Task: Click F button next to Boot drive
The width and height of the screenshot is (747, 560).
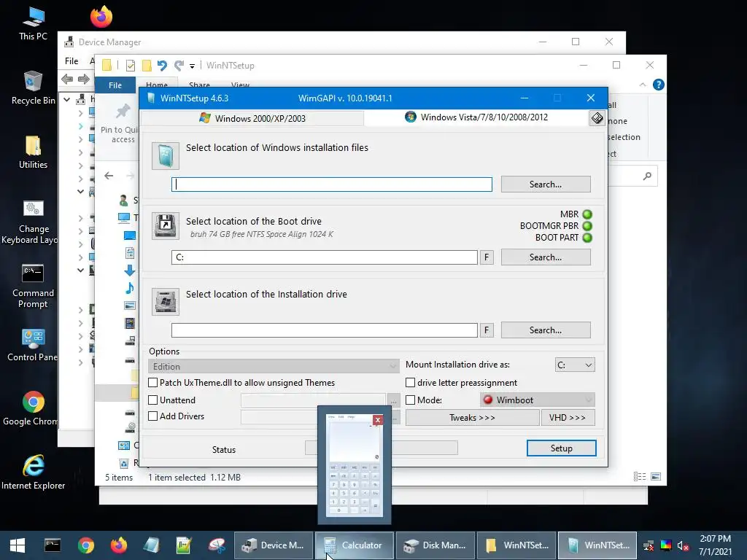Action: (487, 257)
